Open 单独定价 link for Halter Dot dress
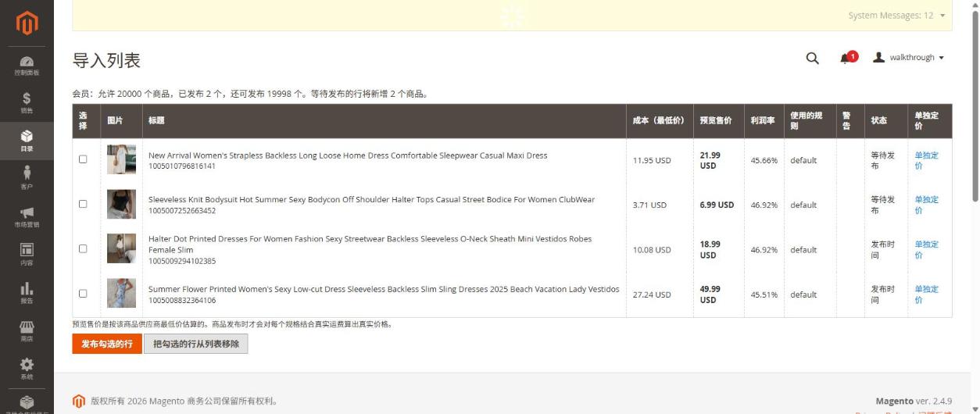The width and height of the screenshot is (980, 414). pos(927,250)
